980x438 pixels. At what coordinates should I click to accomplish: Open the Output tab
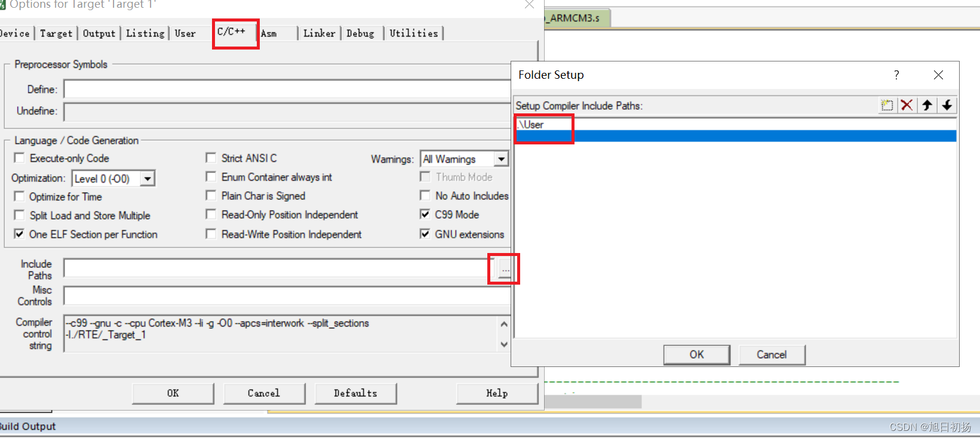(x=99, y=33)
